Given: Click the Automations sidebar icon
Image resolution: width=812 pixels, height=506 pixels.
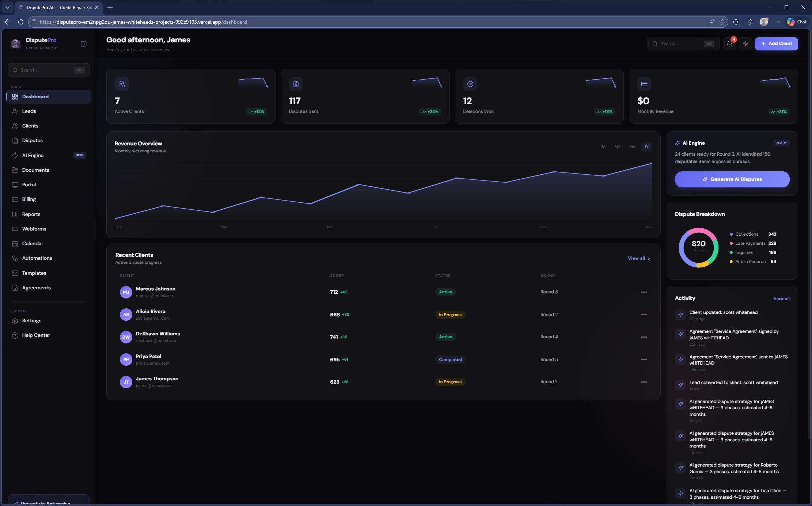Looking at the screenshot, I should (x=15, y=258).
